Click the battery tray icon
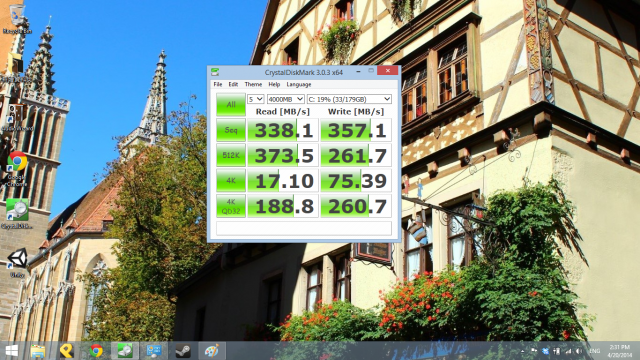The width and height of the screenshot is (640, 360). tap(556, 351)
